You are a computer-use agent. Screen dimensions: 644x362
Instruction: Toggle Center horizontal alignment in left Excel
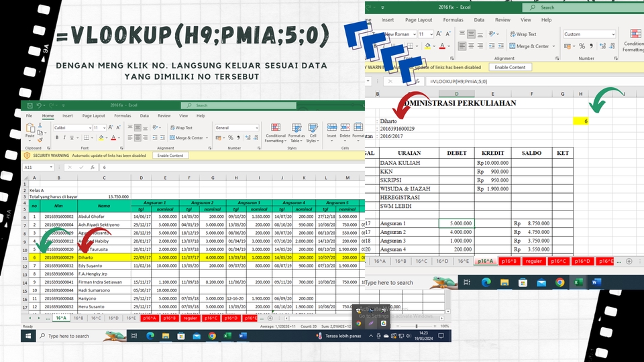click(138, 138)
